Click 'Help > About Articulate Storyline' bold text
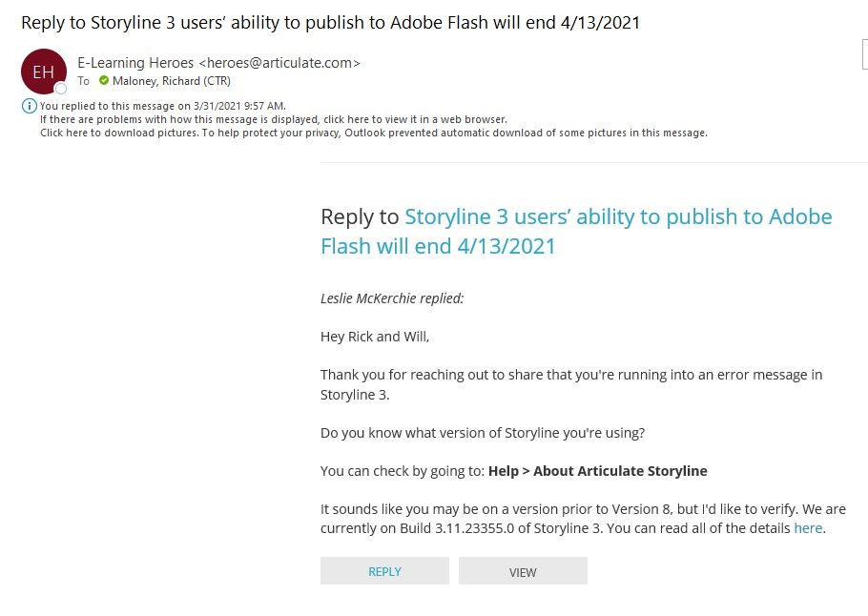The image size is (868, 616). 597,471
